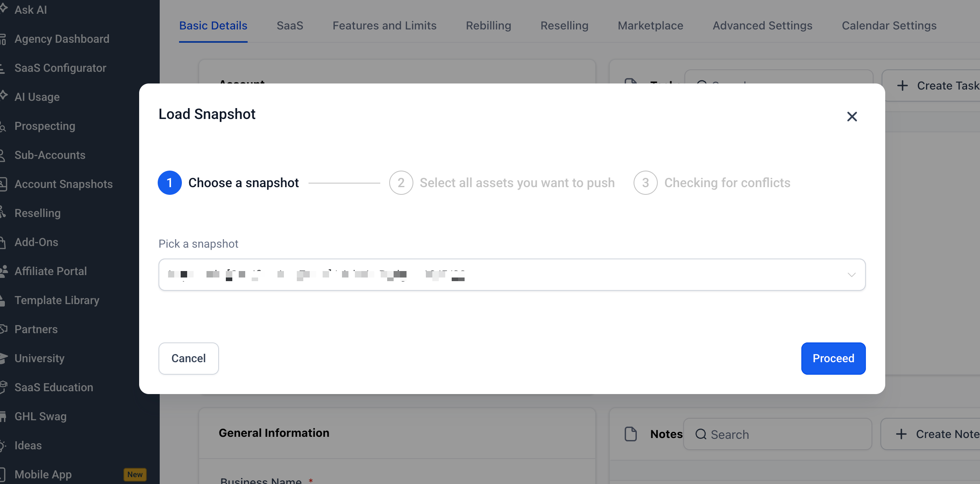Click the plus icon on Create Note
This screenshot has height=484, width=980.
[x=901, y=434]
